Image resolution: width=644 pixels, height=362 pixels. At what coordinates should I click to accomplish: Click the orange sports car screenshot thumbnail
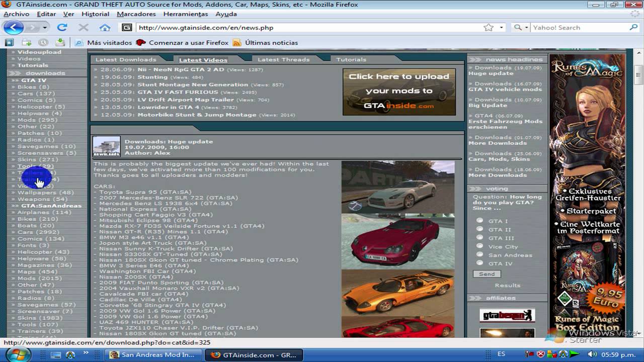pyautogui.click(x=398, y=293)
